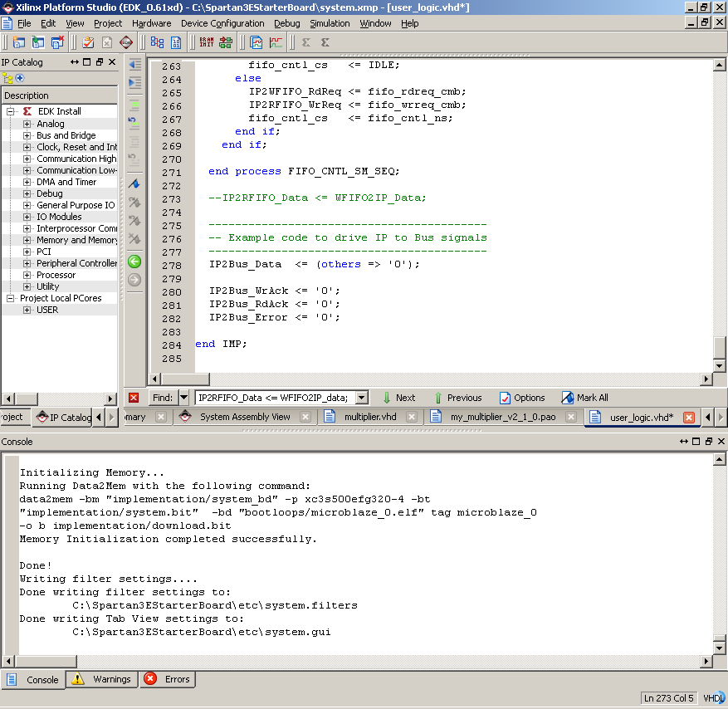The image size is (728, 709).
Task: Open the Find mode dropdown arrow
Action: click(x=183, y=398)
